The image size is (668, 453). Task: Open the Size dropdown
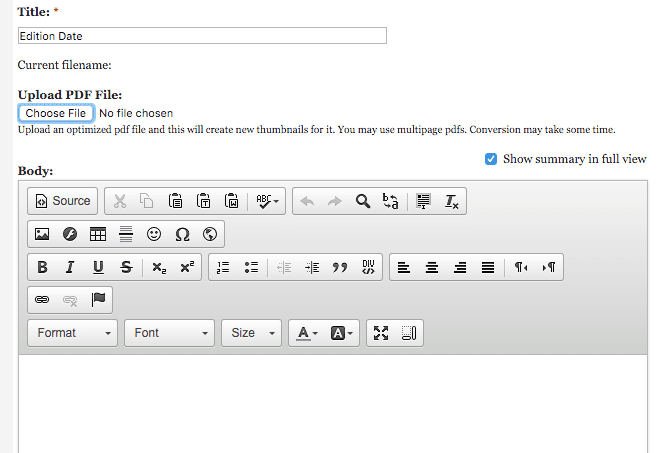(x=251, y=333)
